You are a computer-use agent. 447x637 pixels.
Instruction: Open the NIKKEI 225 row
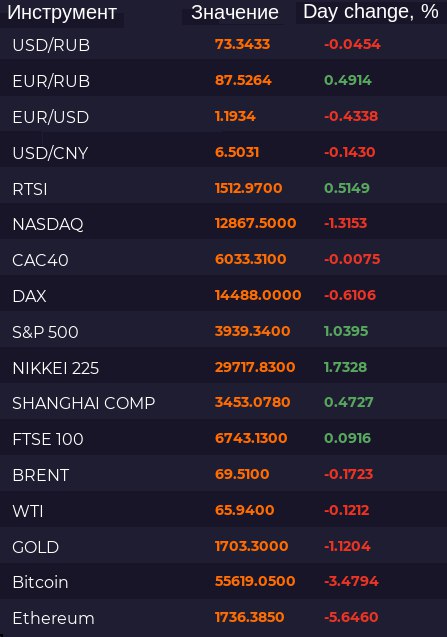coord(224,367)
